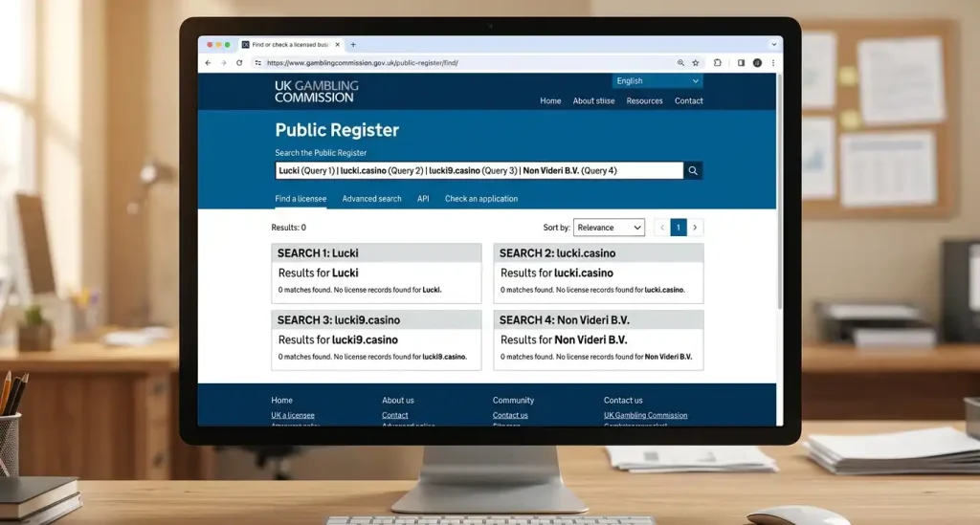Screen dimensions: 980x525
Task: Click 'Contact us' link under Community
Action: click(510, 415)
